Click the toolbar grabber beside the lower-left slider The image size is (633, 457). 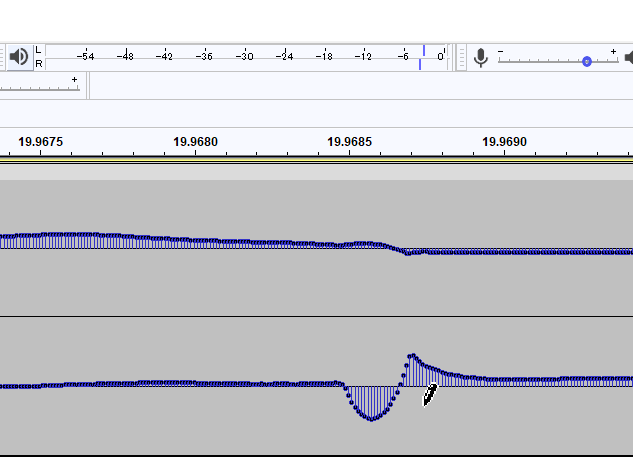[89, 86]
